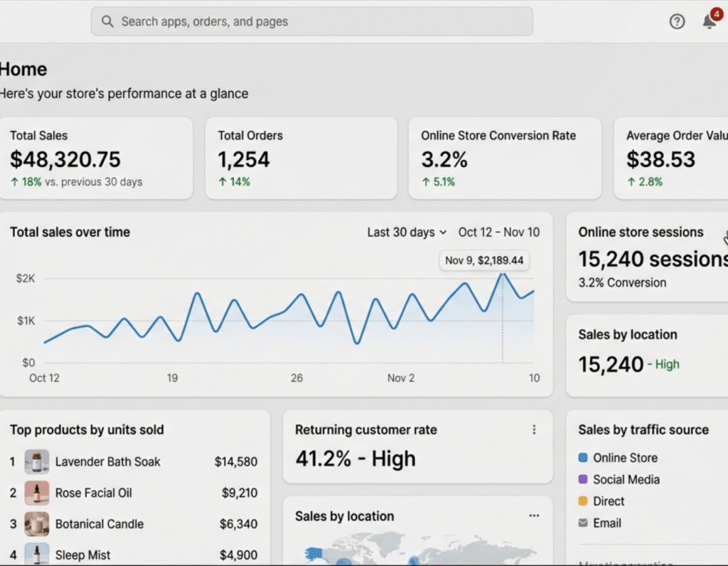This screenshot has width=728, height=566.
Task: Click the magnifying glass search icon
Action: click(x=107, y=21)
